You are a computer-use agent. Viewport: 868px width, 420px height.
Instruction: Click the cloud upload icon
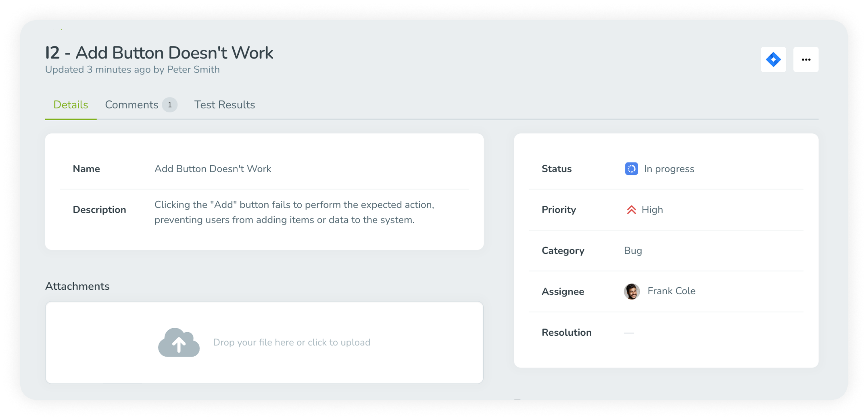[x=179, y=343]
